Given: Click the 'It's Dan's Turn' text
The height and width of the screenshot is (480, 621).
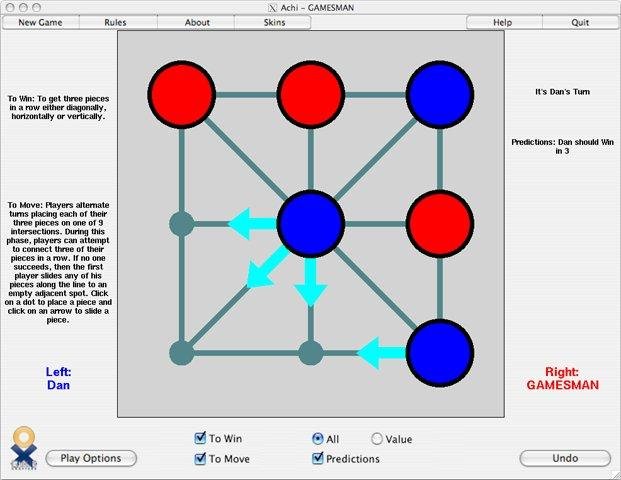Looking at the screenshot, I should (562, 92).
